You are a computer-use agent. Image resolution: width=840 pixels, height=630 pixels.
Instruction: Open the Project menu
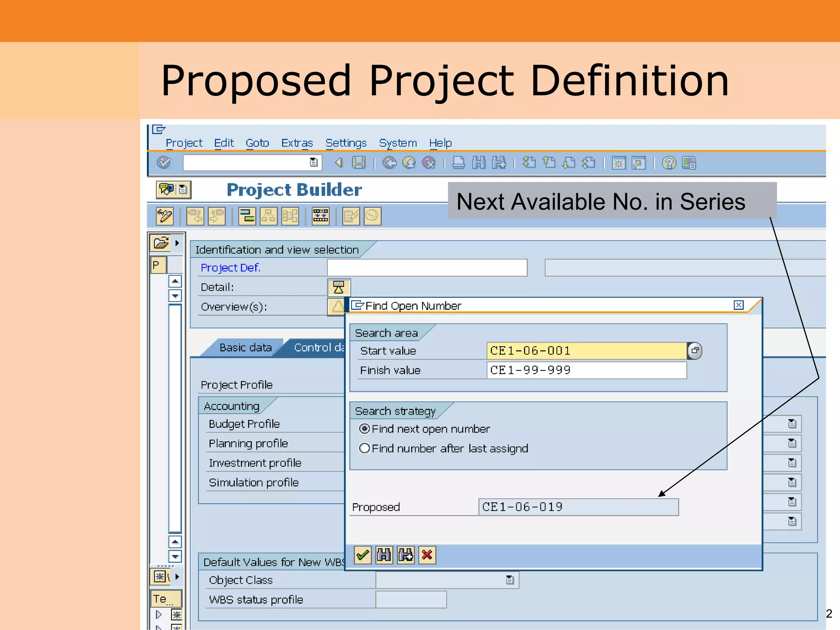184,143
